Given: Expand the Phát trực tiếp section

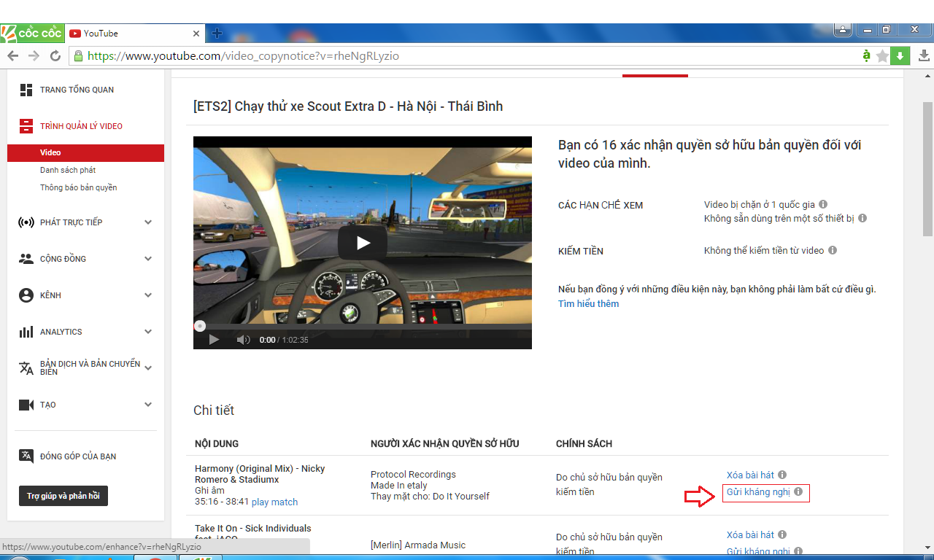Looking at the screenshot, I should coord(148,222).
